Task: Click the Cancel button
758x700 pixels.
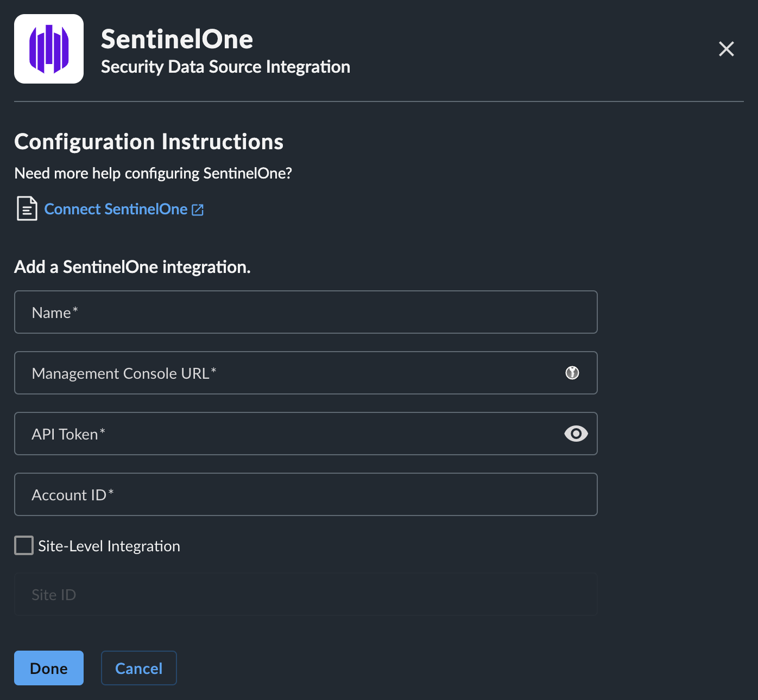Action: [139, 668]
